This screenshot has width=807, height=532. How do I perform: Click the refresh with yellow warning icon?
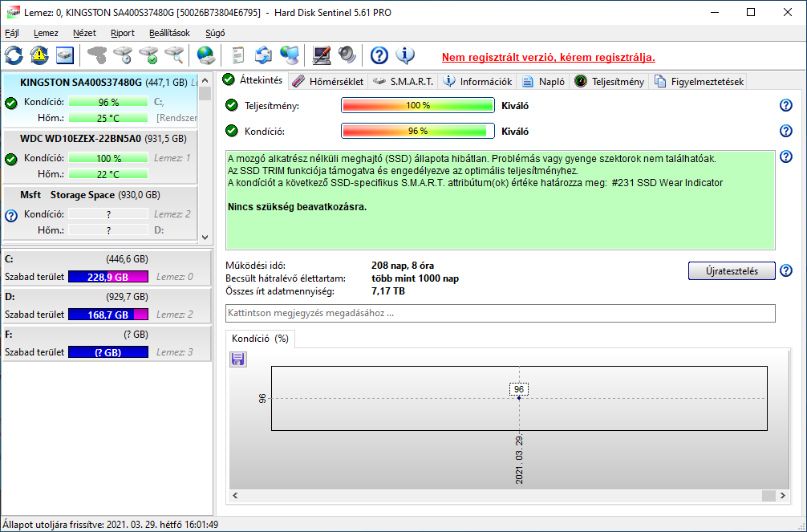[39, 55]
